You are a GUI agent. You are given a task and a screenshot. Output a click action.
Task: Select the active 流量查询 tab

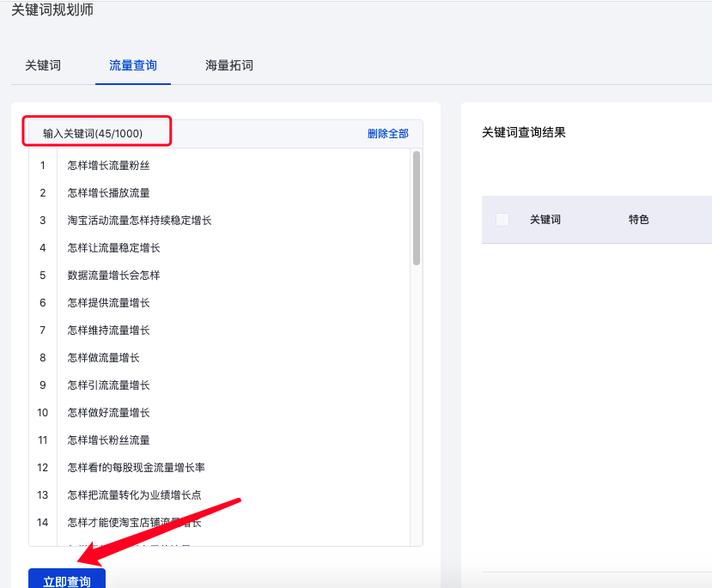(133, 64)
